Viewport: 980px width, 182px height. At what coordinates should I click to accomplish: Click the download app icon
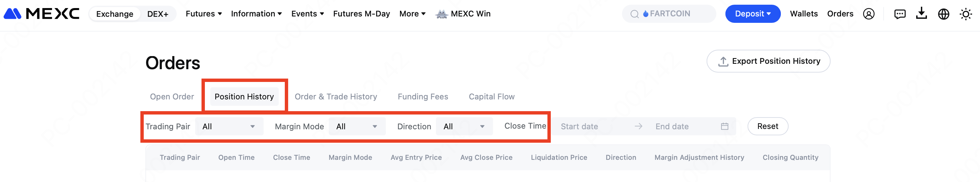[922, 14]
